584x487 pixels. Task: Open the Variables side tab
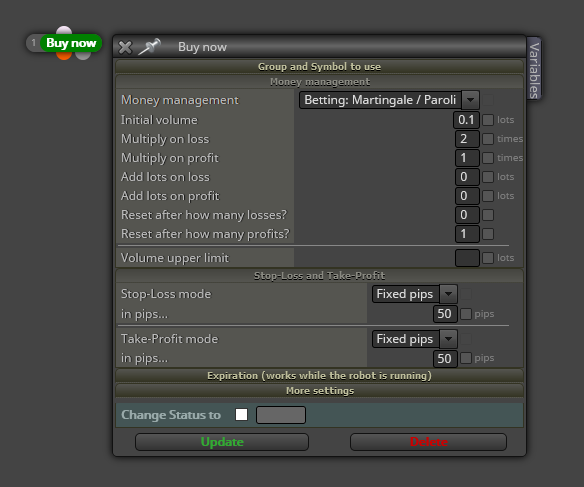click(x=534, y=69)
